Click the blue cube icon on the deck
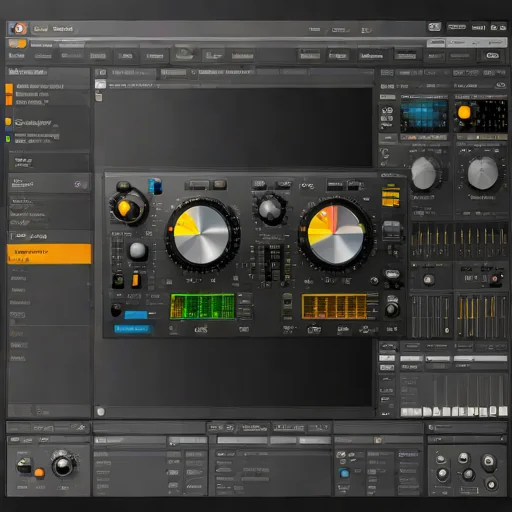 coord(155,186)
